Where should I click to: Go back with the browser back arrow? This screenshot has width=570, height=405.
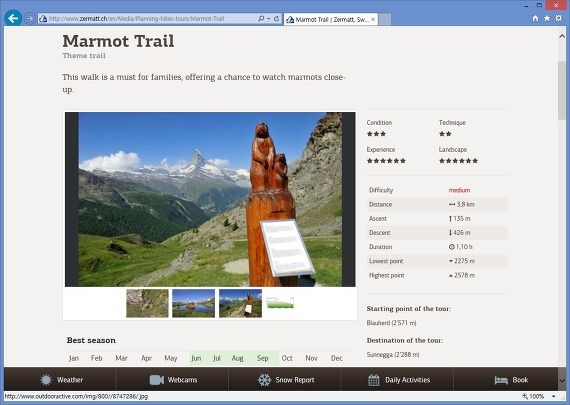pyautogui.click(x=13, y=18)
